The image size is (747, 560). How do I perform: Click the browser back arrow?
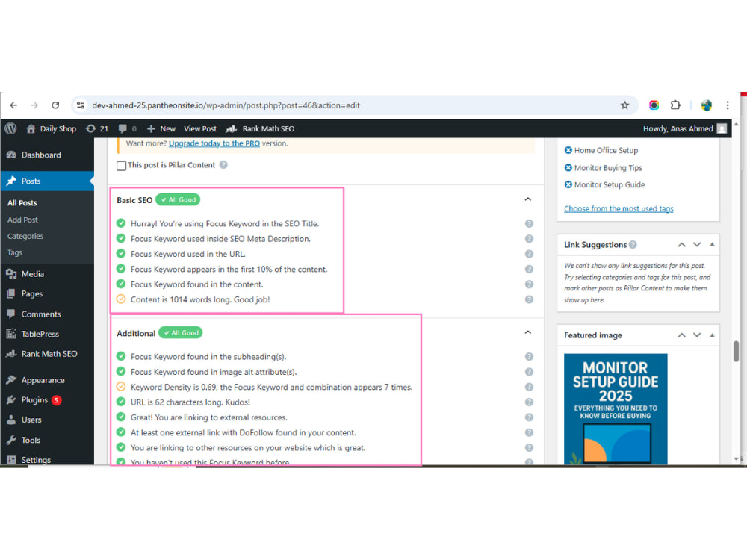pyautogui.click(x=13, y=105)
